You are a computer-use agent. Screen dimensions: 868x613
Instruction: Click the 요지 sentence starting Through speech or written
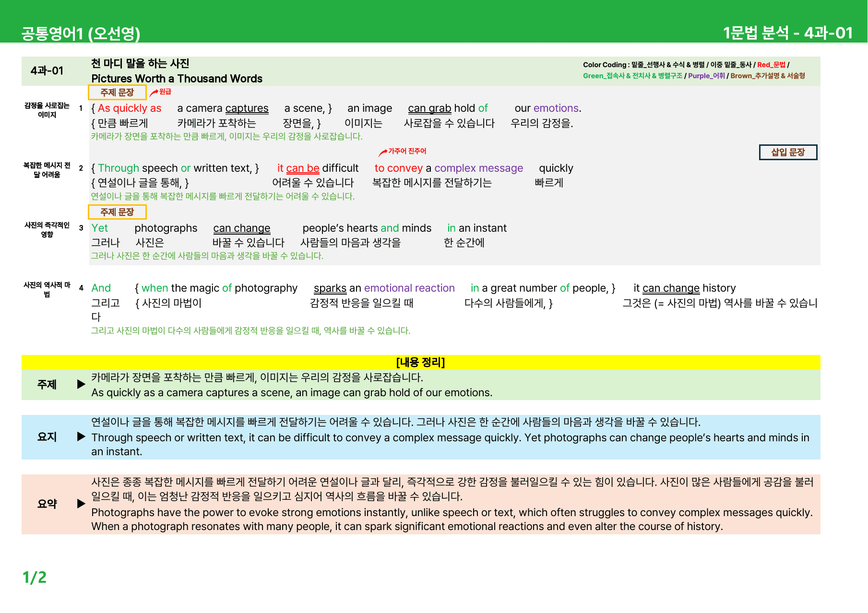pos(450,445)
